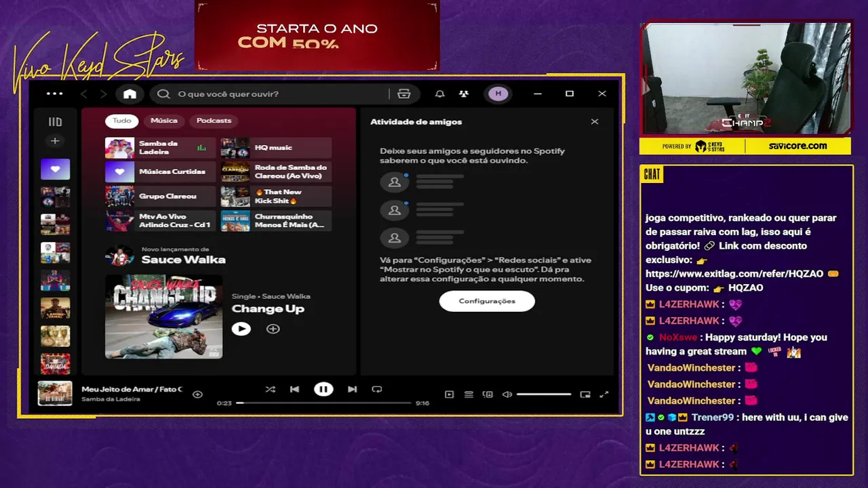The height and width of the screenshot is (488, 868).
Task: Enter full screen with the expand icon
Action: click(604, 394)
